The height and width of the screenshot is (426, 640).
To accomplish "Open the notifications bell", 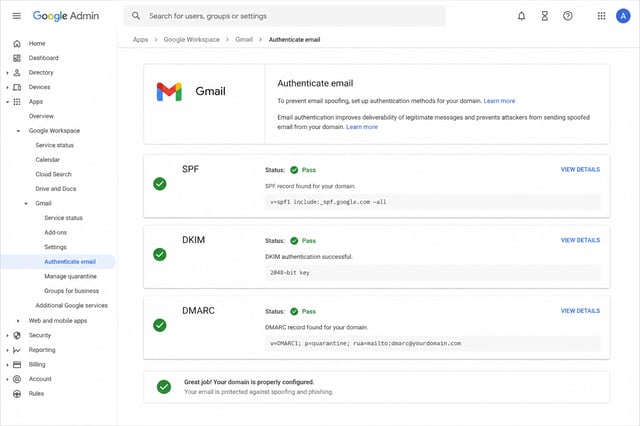I will (521, 16).
